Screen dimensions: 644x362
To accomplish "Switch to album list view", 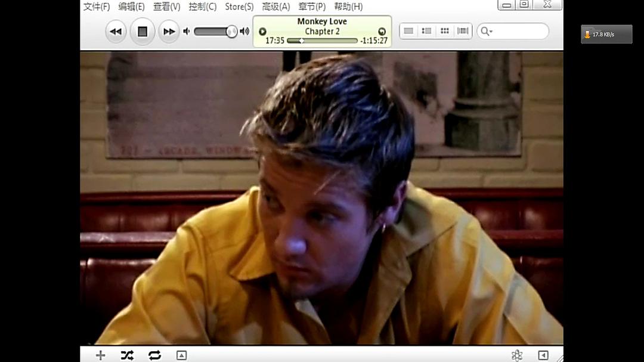I will tap(426, 31).
